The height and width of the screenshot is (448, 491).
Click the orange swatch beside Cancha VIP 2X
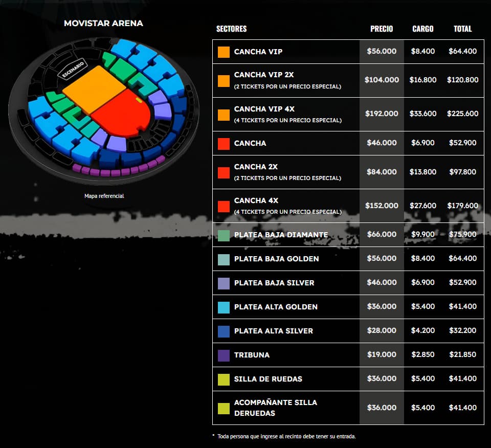pyautogui.click(x=224, y=81)
